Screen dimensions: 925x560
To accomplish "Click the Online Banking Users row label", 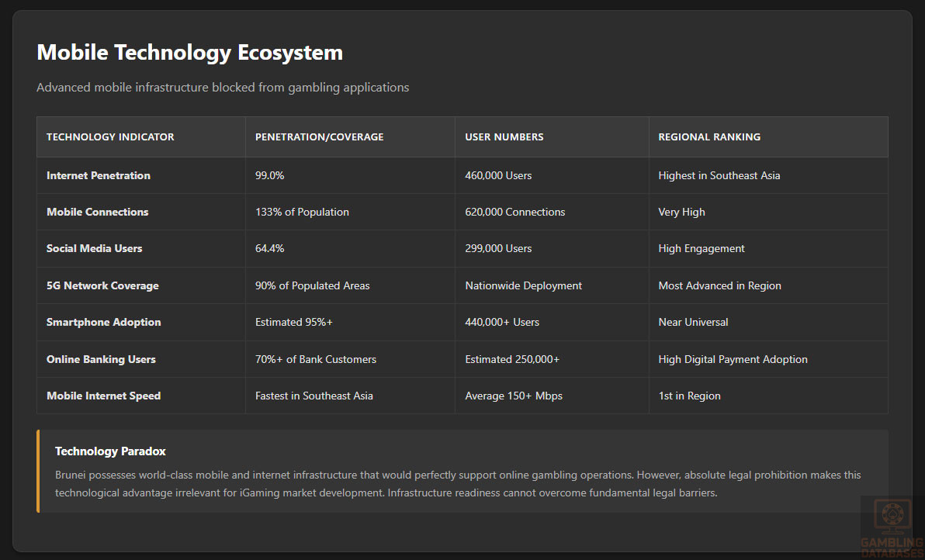I will [101, 359].
